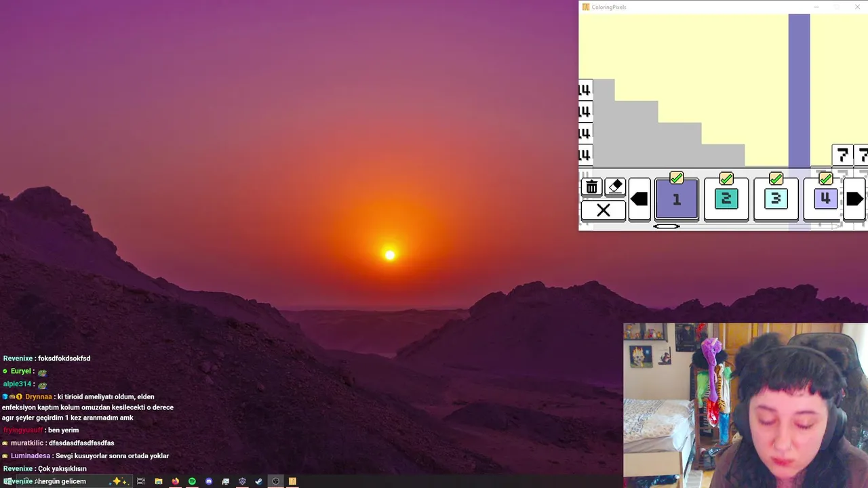Click the trash can icon in ColoringPixels
This screenshot has width=868, height=488.
[x=592, y=187]
